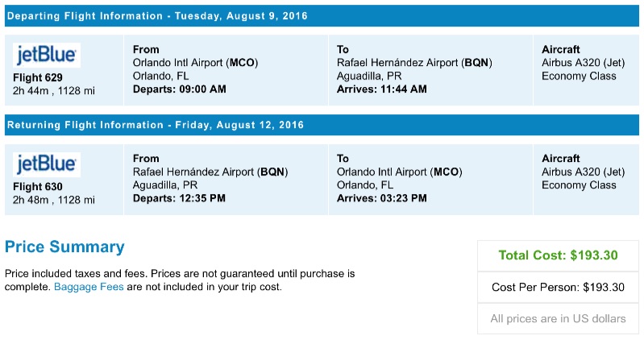The height and width of the screenshot is (344, 644).
Task: Click the jetBlue logo for Flight 629
Action: click(47, 56)
